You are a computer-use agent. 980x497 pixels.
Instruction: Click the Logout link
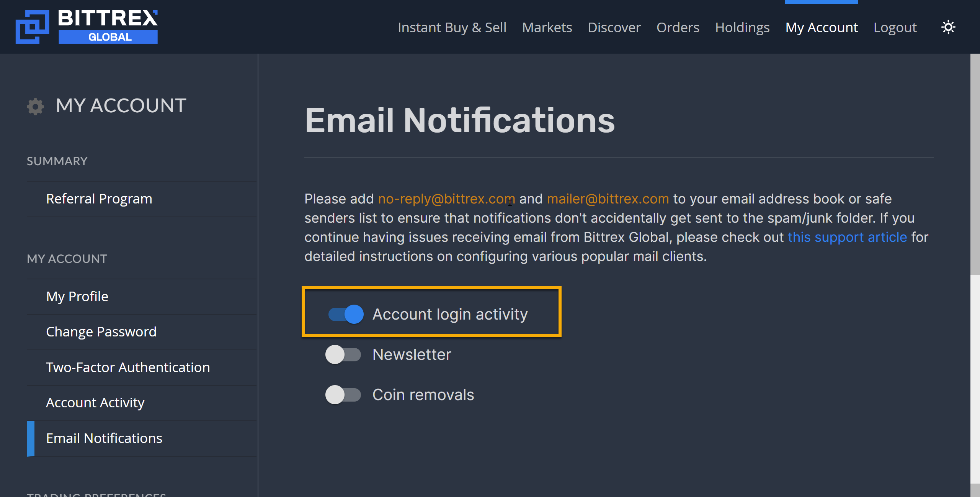(895, 28)
